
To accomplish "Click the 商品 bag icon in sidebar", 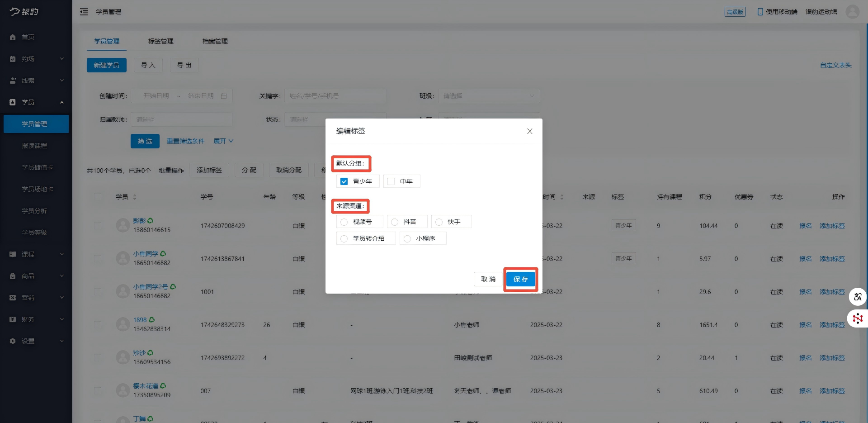I will pyautogui.click(x=13, y=276).
